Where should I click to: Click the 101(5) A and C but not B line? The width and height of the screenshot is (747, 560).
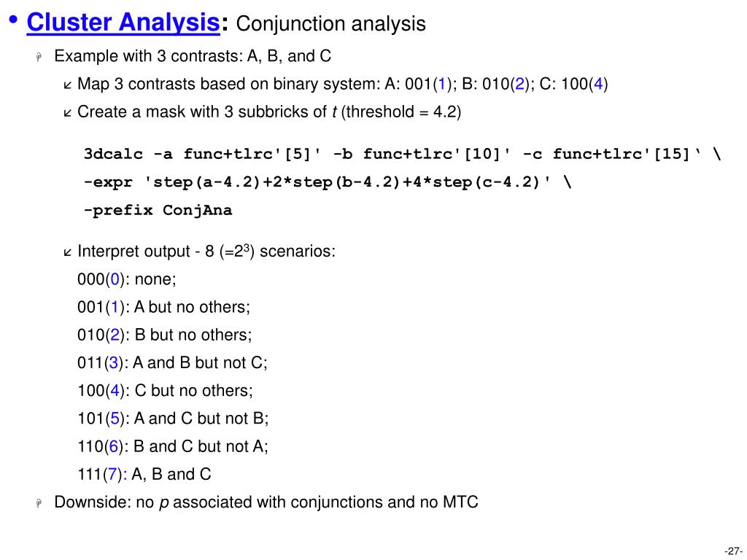click(x=173, y=419)
